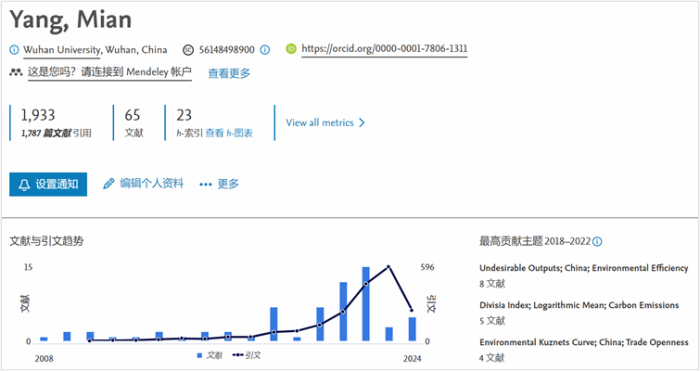700x371 pixels.
Task: Open the 更多 options menu
Action: pos(219,184)
